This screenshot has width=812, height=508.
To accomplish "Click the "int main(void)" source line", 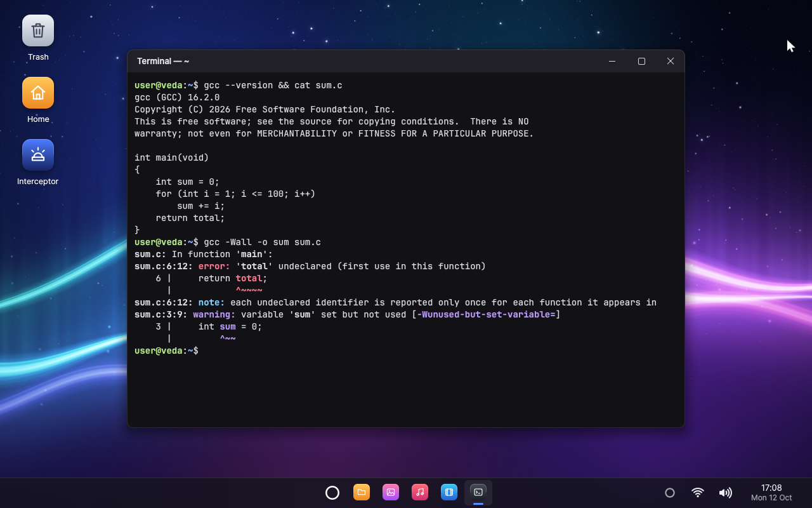I will click(x=171, y=157).
